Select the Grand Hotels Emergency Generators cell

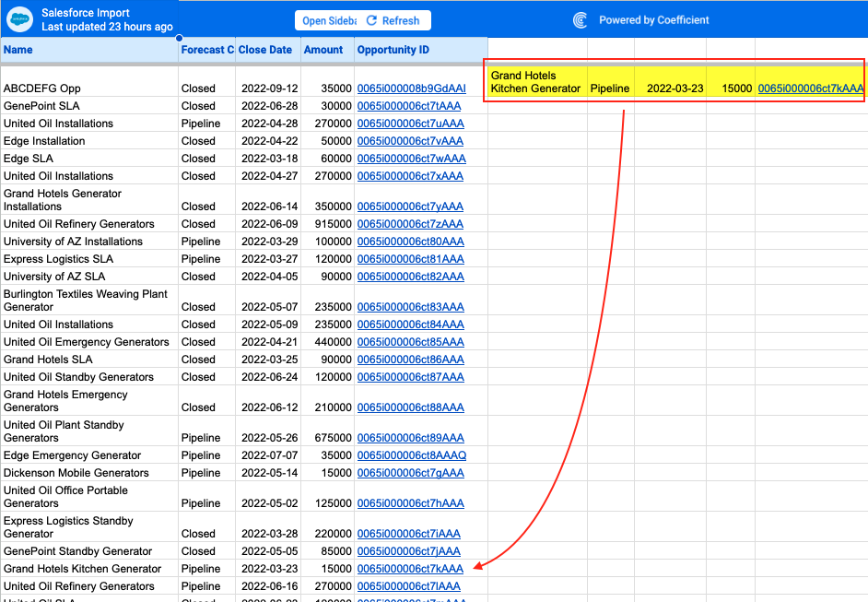pos(89,401)
